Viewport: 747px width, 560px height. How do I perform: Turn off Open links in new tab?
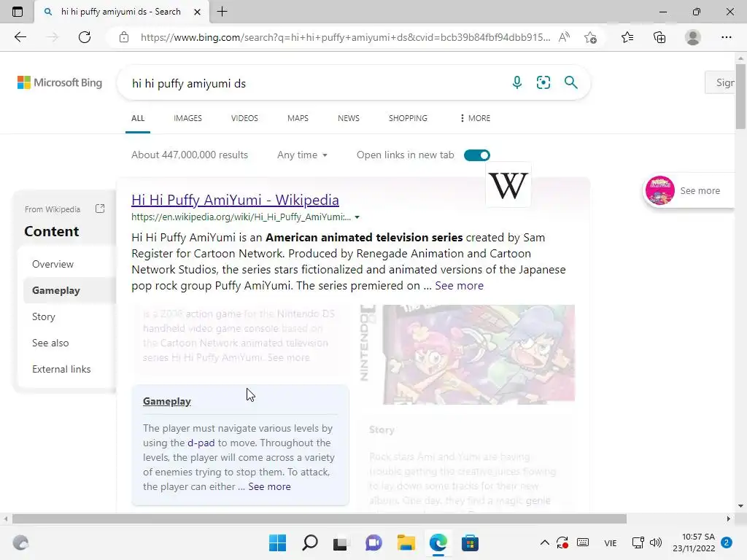click(x=477, y=155)
